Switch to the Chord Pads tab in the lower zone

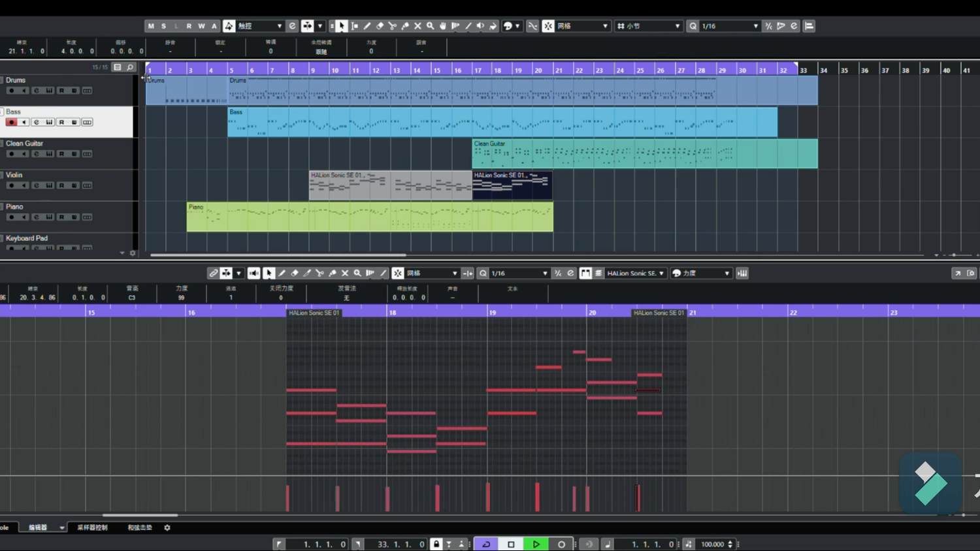click(139, 527)
